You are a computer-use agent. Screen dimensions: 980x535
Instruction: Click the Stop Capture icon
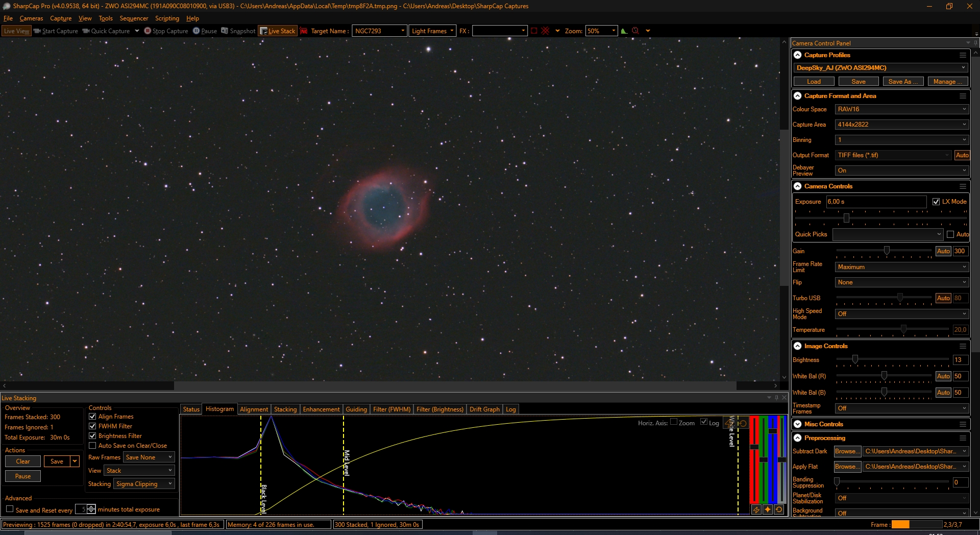(x=148, y=31)
